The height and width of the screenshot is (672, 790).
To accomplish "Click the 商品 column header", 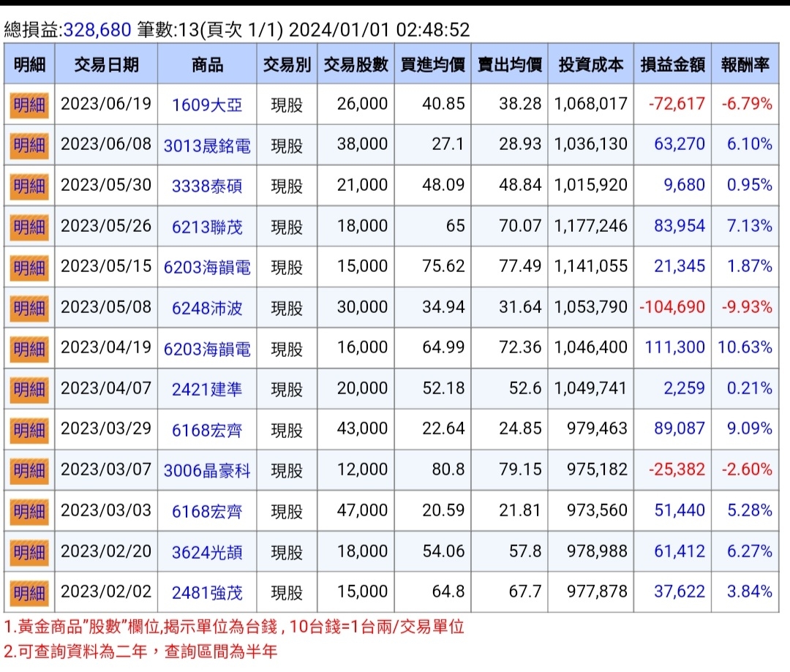I will click(x=207, y=64).
